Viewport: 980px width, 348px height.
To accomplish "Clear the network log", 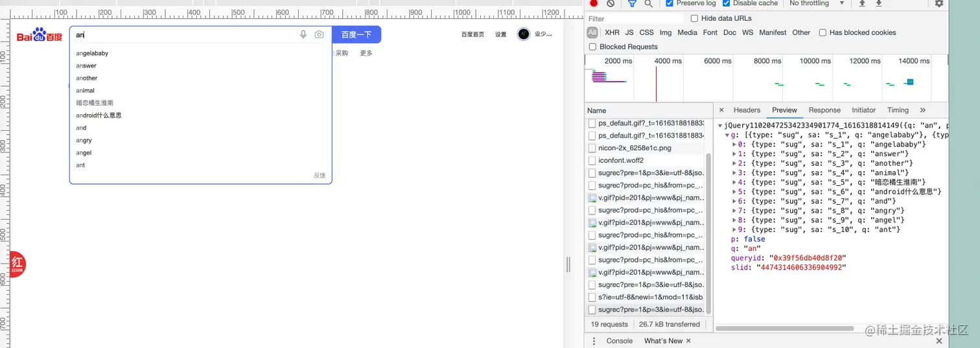I will [611, 3].
